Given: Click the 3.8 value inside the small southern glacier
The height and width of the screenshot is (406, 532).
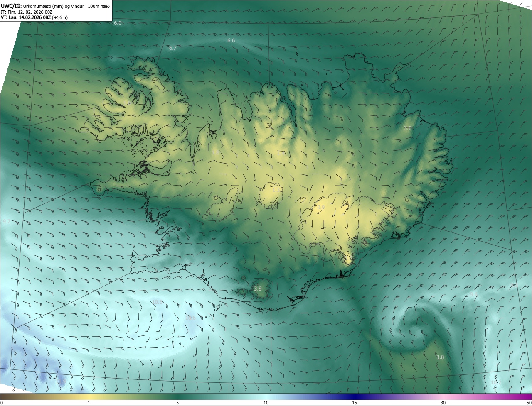Looking at the screenshot, I should (258, 289).
